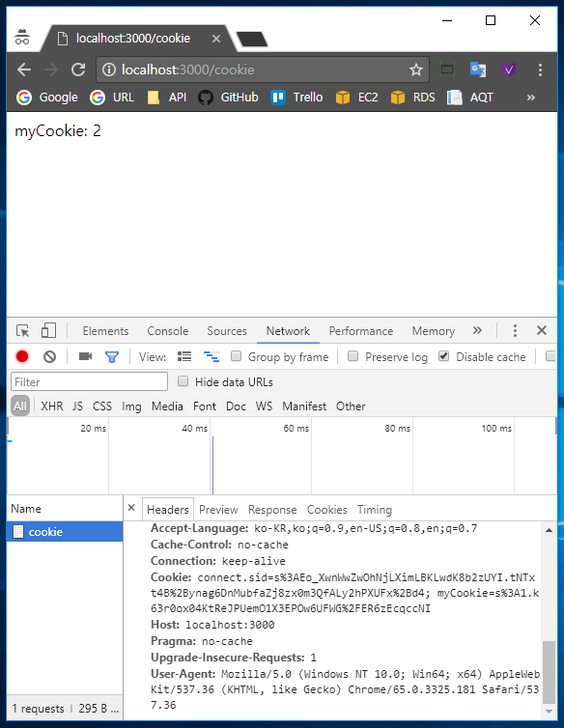This screenshot has width=564, height=728.
Task: Toggle the device toolbar icon
Action: tap(48, 330)
